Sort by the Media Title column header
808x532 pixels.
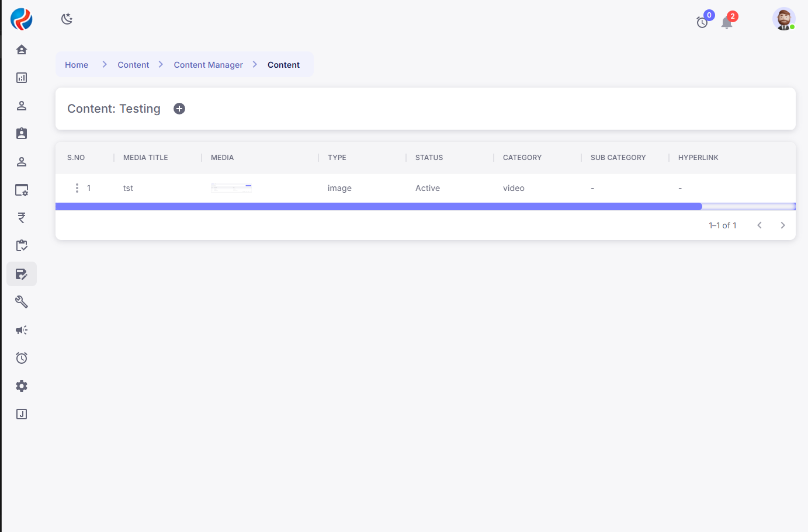coord(145,158)
